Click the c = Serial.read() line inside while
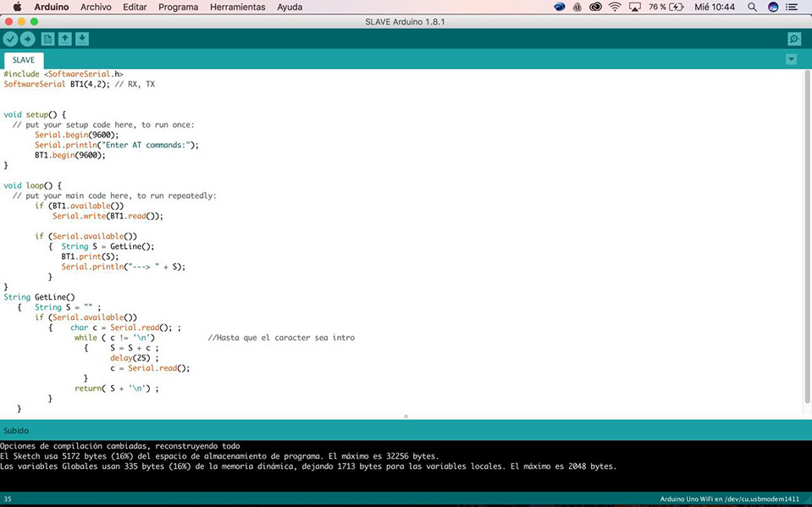The width and height of the screenshot is (812, 507). 150,368
